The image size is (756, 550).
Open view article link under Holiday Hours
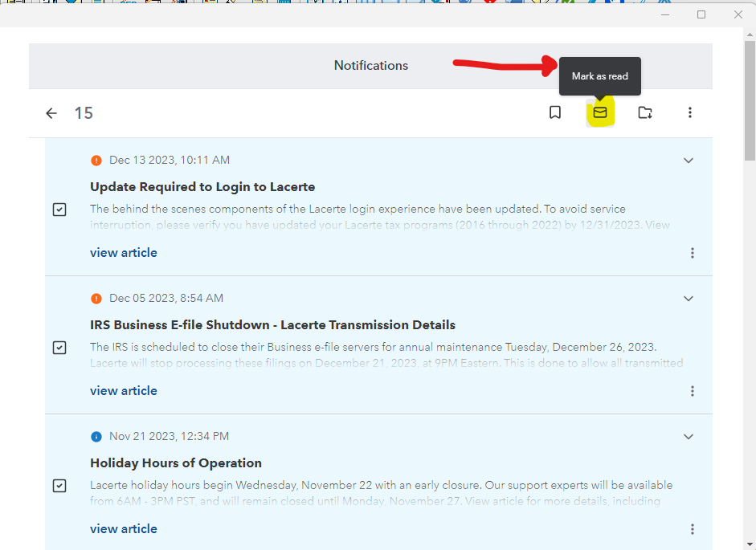point(124,529)
